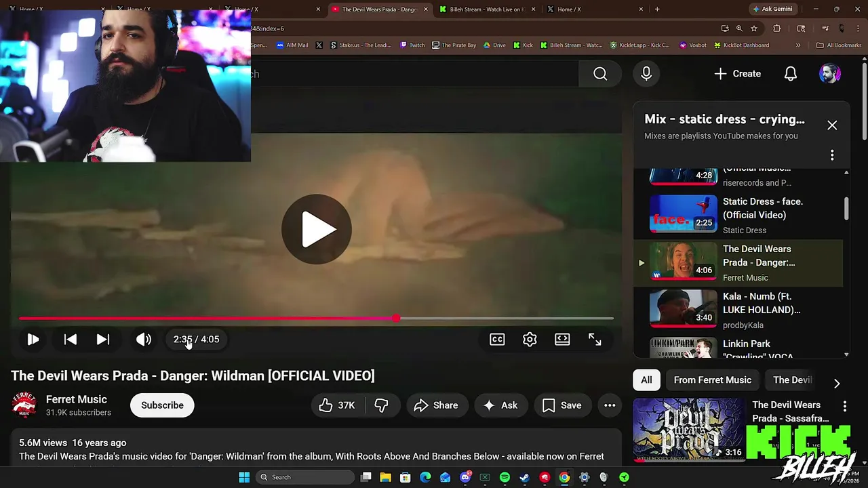The width and height of the screenshot is (868, 488).
Task: Open Drive bookmark
Action: click(x=494, y=45)
